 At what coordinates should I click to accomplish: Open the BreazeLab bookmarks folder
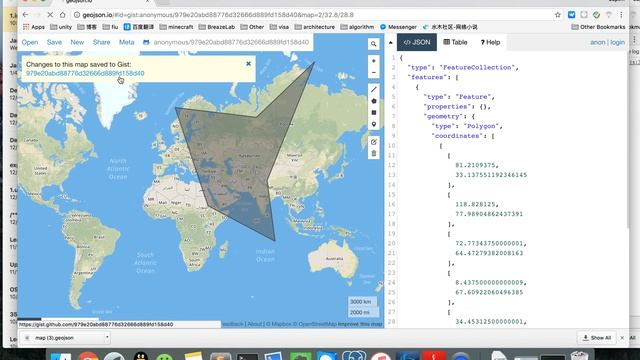pos(217,27)
